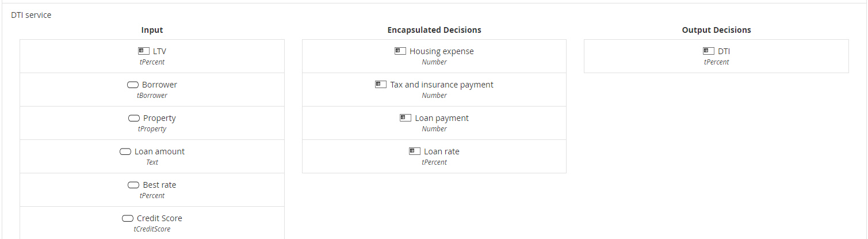Viewport: 868px width, 239px height.
Task: Click the Loan amount input data icon
Action: pyautogui.click(x=125, y=151)
